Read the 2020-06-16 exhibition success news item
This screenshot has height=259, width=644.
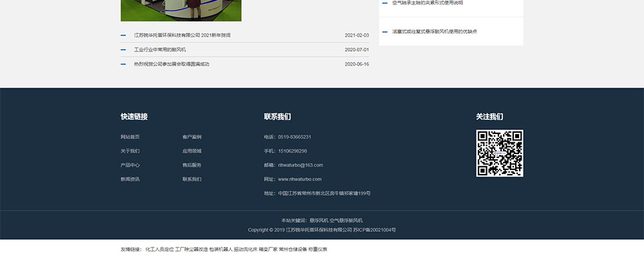coord(171,64)
